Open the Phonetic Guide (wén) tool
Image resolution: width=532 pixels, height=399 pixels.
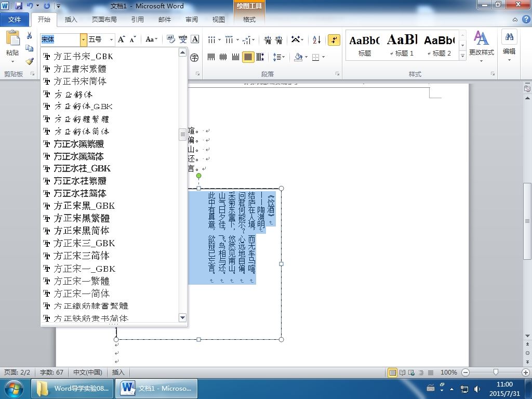pyautogui.click(x=183, y=39)
